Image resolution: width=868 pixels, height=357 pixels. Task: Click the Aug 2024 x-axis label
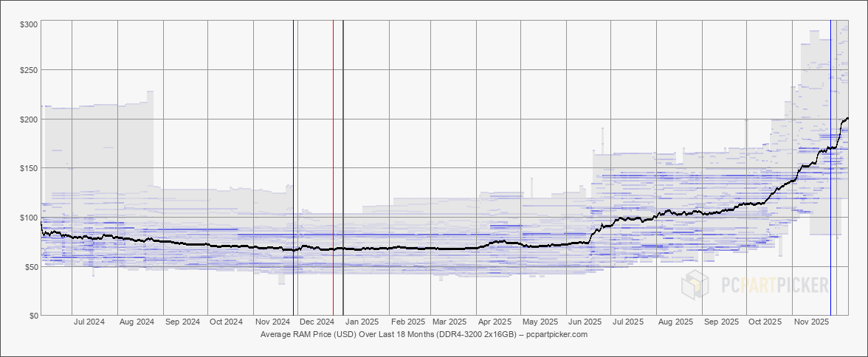(x=136, y=322)
